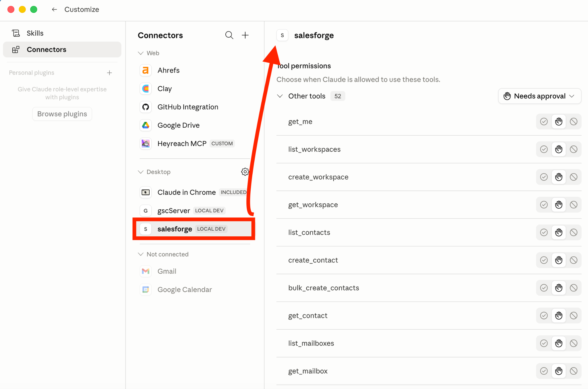Image resolution: width=588 pixels, height=389 pixels.
Task: Click the back arrow next to Customize
Action: [54, 9]
